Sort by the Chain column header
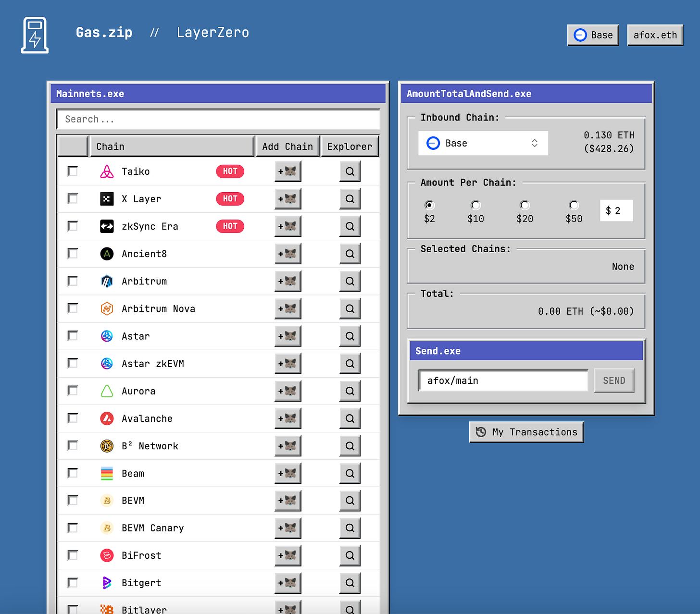The width and height of the screenshot is (700, 614). coord(172,147)
